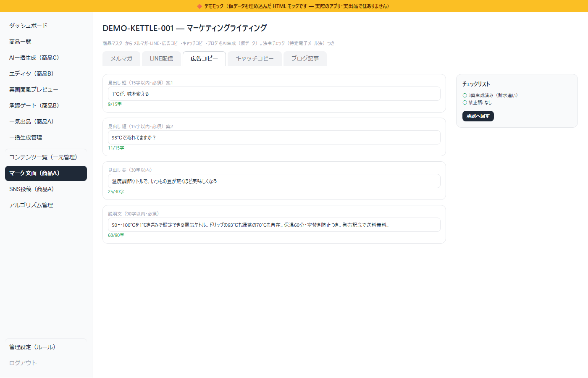Click the 禁止語: なし text
Viewport: 588px width, 378px height.
480,102
